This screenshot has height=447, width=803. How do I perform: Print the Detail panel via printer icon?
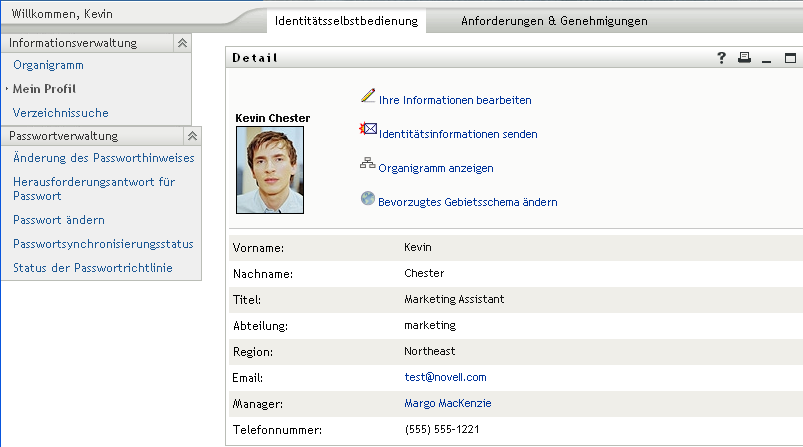[744, 57]
